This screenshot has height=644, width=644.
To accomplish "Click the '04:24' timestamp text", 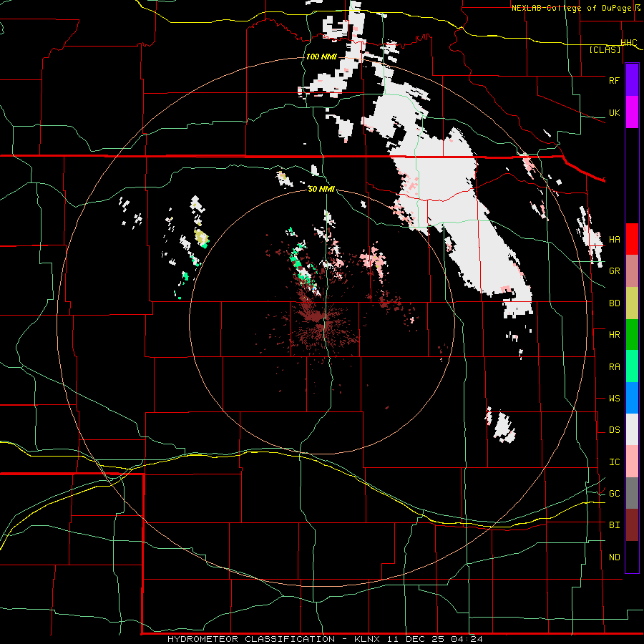I will 467,639.
